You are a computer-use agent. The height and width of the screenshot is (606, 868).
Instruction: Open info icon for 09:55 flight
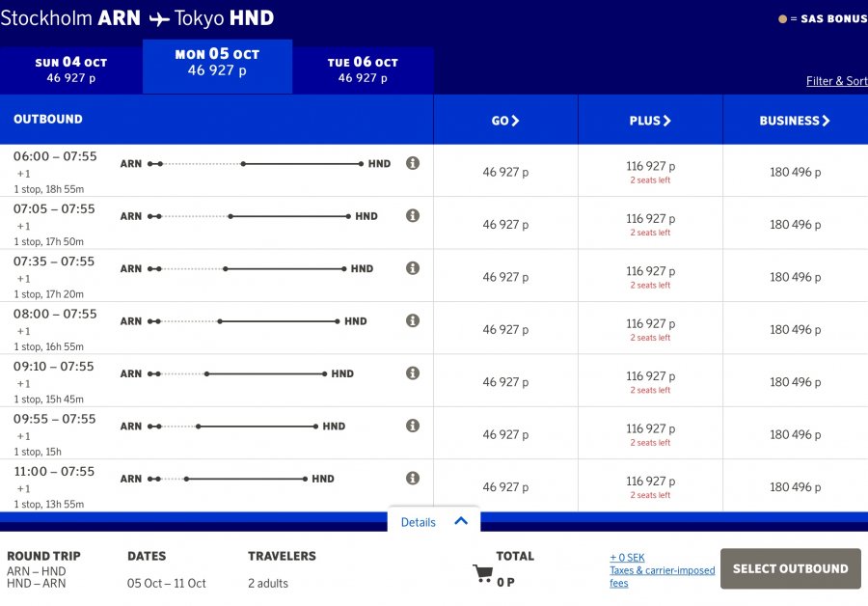(413, 426)
